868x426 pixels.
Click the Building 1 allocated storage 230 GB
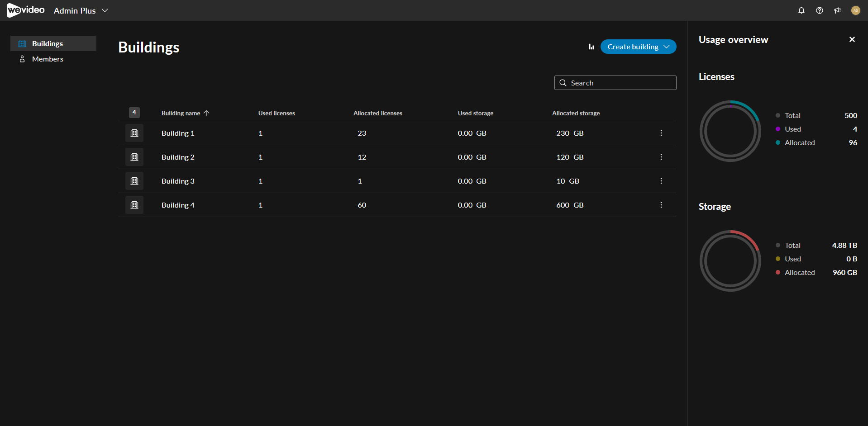click(570, 133)
